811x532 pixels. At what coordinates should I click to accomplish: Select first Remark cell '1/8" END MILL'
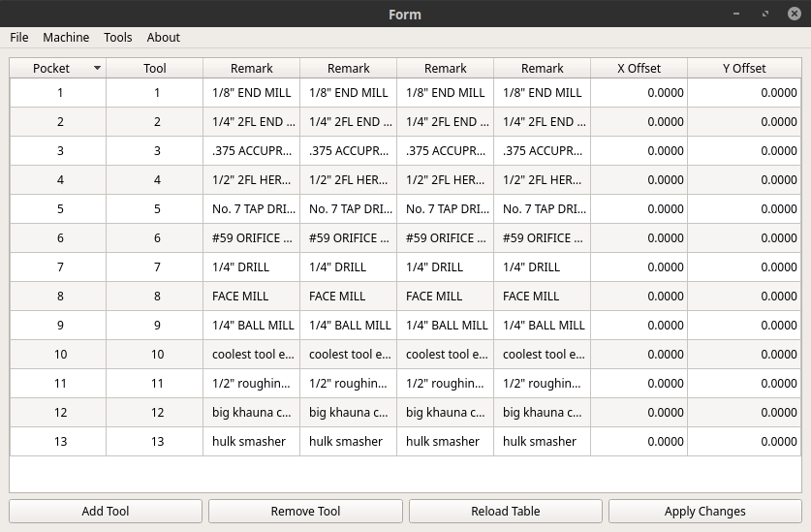251,93
